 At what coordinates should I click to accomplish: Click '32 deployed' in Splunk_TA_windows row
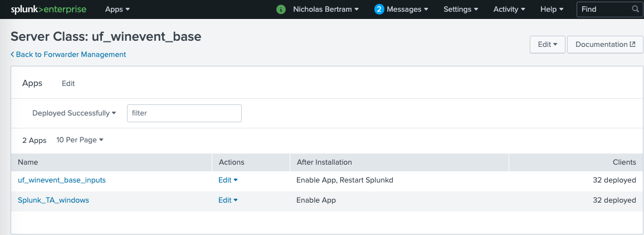[x=614, y=200]
